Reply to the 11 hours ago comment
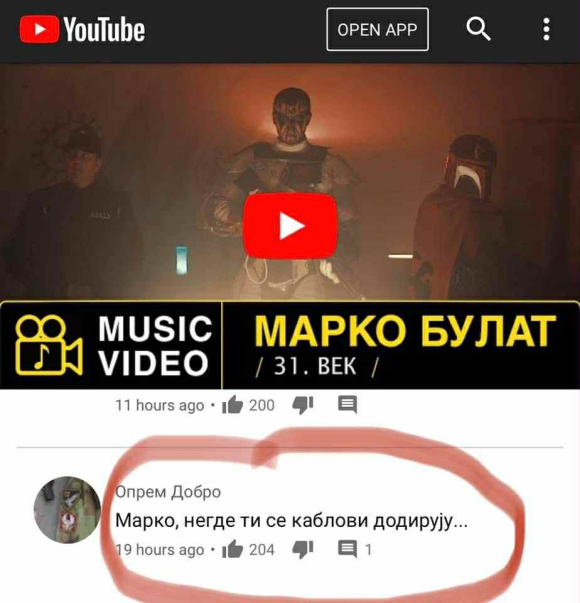 (x=347, y=405)
